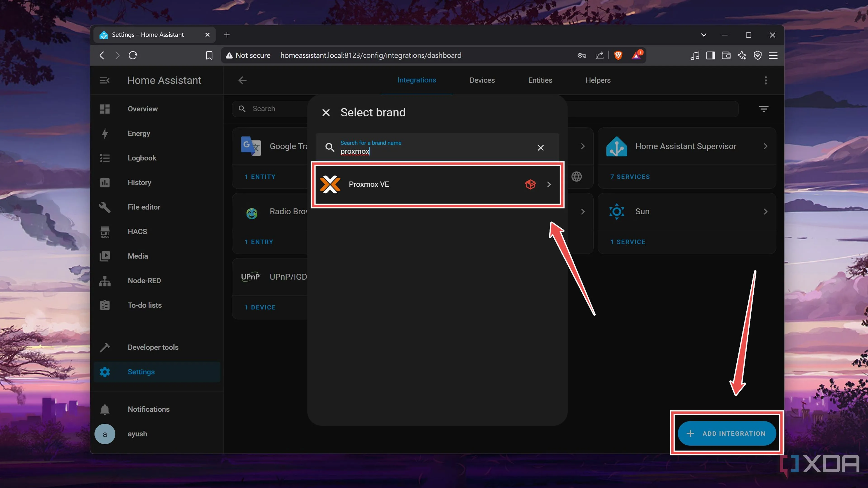868x488 pixels.
Task: Go back using the settings back arrow
Action: pyautogui.click(x=243, y=80)
